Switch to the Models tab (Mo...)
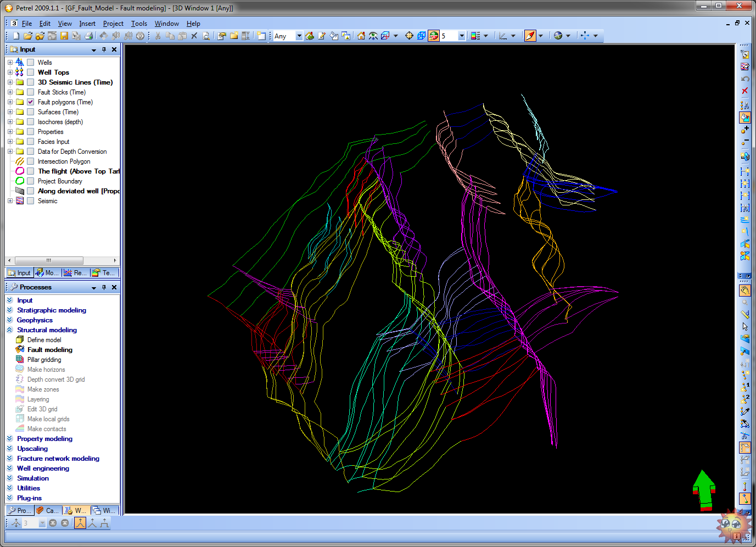Viewport: 756px width, 547px height. 47,272
